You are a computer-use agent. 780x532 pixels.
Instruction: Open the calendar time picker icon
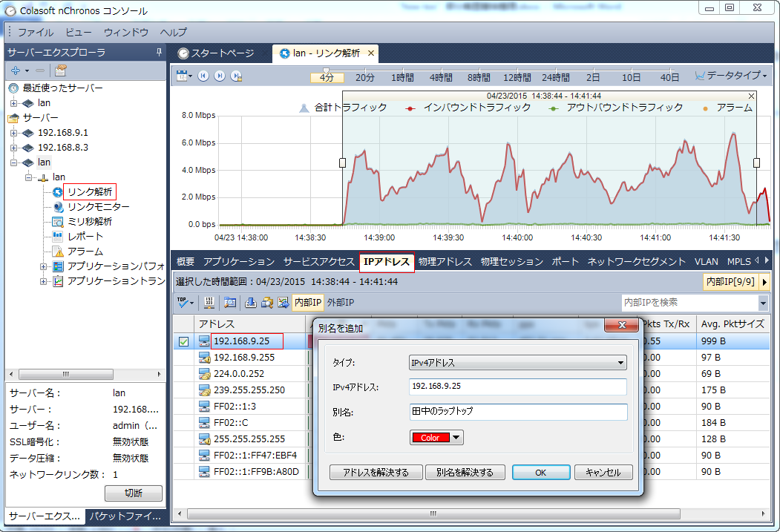pyautogui.click(x=182, y=76)
